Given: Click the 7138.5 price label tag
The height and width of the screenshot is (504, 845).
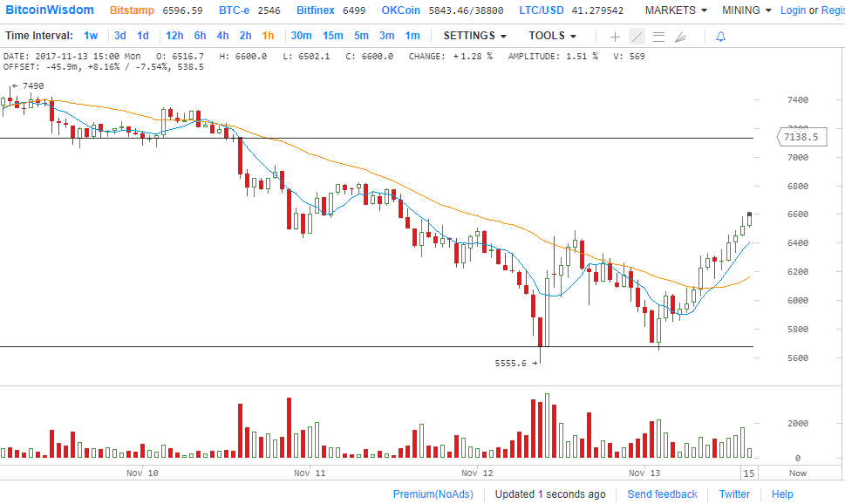Looking at the screenshot, I should click(x=801, y=137).
